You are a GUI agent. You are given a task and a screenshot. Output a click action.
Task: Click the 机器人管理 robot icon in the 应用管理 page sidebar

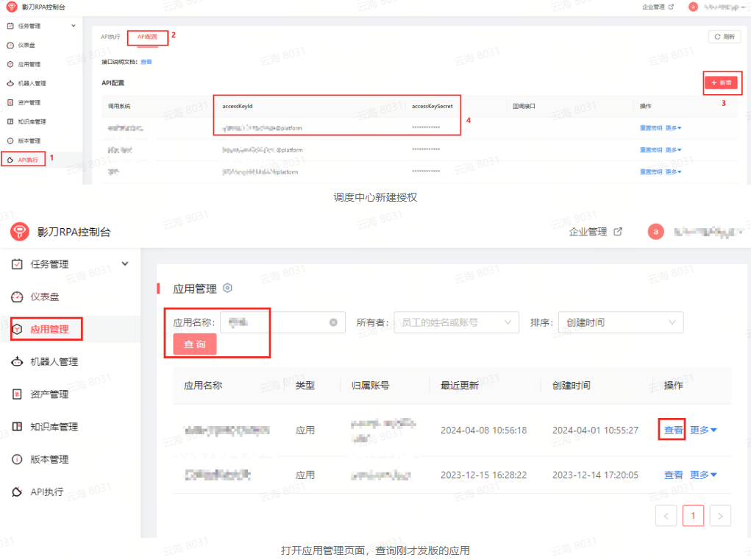pyautogui.click(x=17, y=361)
